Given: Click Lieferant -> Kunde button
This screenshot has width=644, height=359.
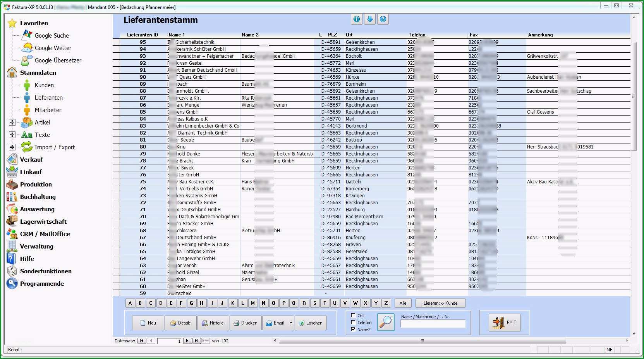Looking at the screenshot, I should pos(440,303).
